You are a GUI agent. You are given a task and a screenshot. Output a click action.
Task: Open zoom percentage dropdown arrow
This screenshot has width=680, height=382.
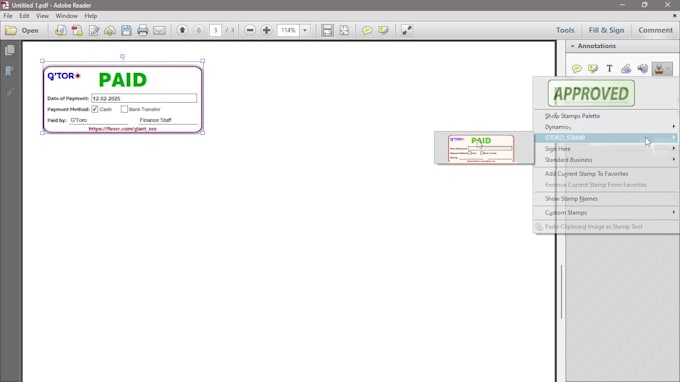point(305,30)
